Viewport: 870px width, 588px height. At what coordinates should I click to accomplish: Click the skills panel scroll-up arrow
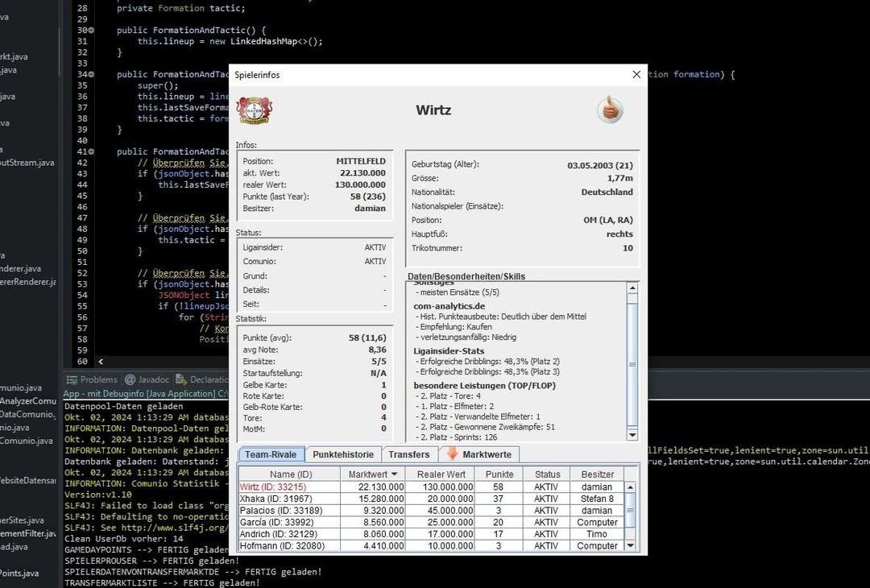[x=632, y=288]
